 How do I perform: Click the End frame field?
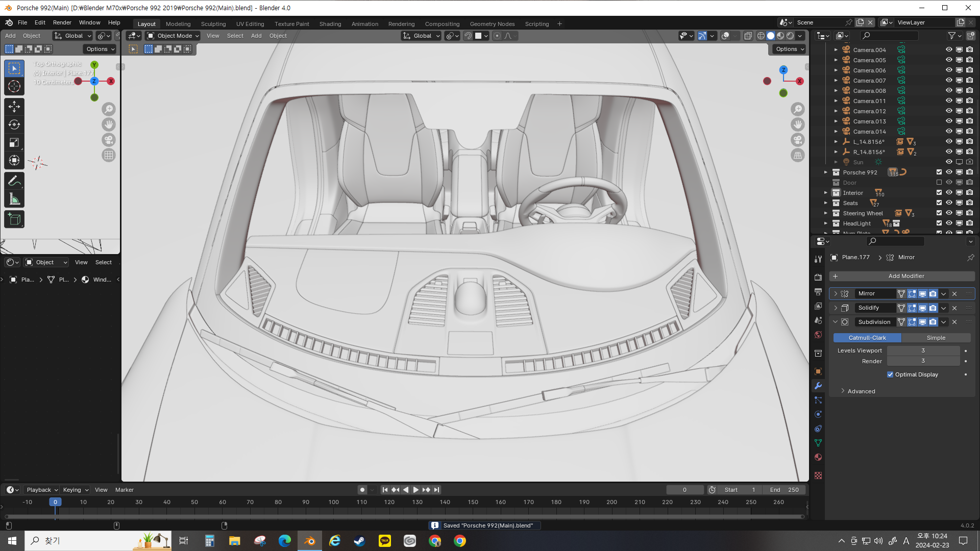coord(785,490)
